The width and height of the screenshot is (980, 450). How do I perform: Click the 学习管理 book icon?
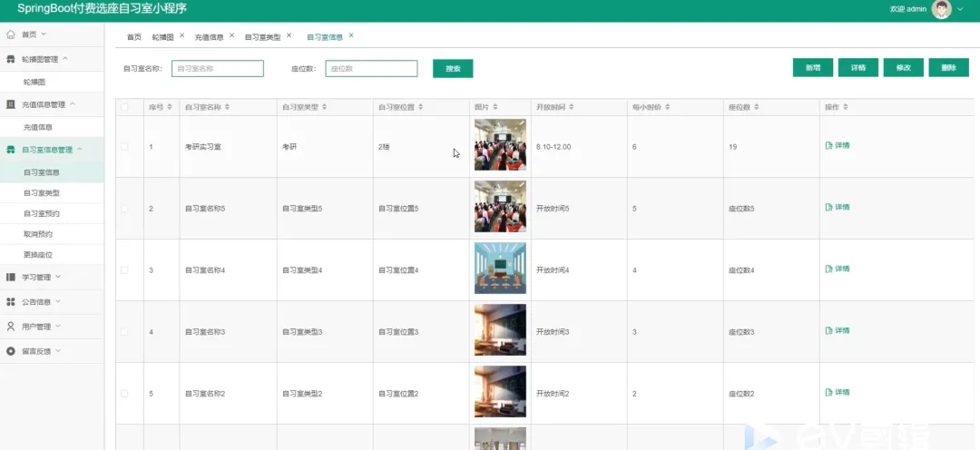coord(11,277)
